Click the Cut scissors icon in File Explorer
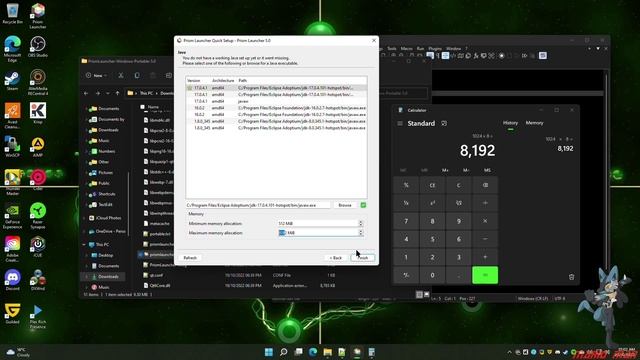Viewport: 640px width, 360px height. pyautogui.click(x=121, y=76)
